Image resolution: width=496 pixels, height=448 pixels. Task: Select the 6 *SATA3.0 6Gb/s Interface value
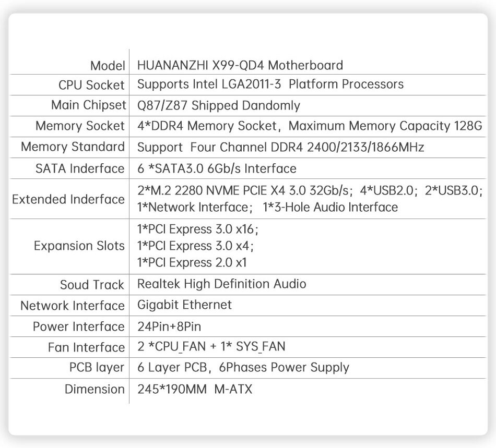[x=217, y=168]
